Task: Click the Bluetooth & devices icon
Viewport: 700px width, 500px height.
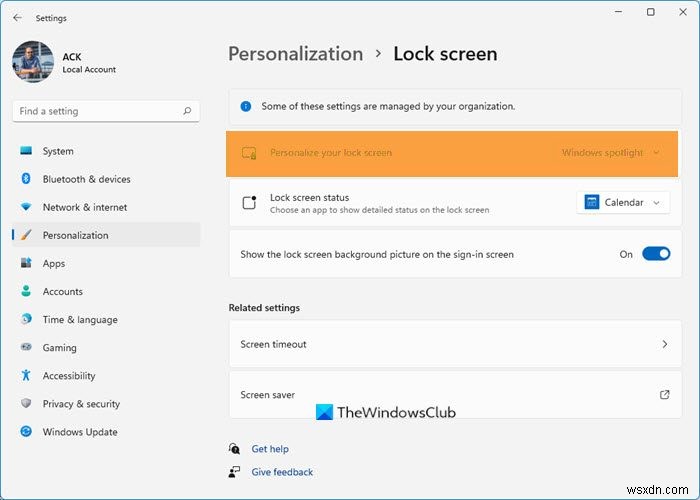Action: (26, 179)
